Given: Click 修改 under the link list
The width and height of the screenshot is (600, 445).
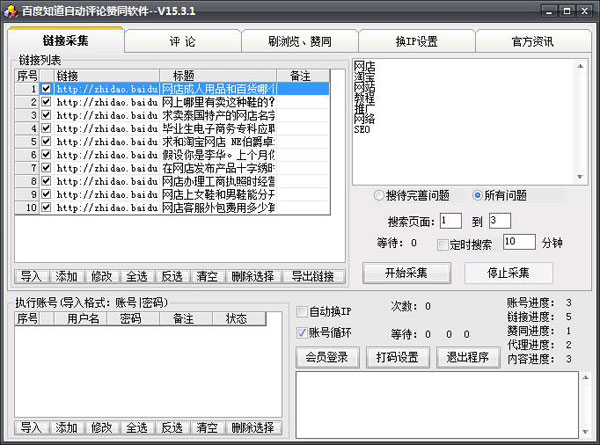Looking at the screenshot, I should click(x=102, y=276).
